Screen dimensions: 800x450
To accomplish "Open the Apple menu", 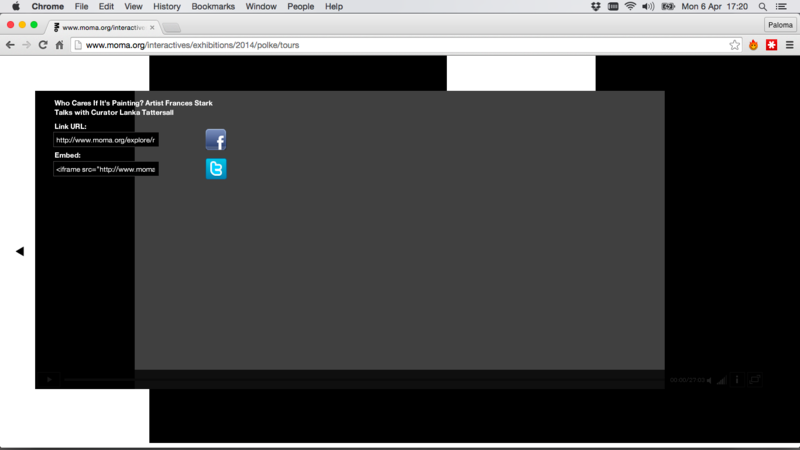I will (x=16, y=7).
